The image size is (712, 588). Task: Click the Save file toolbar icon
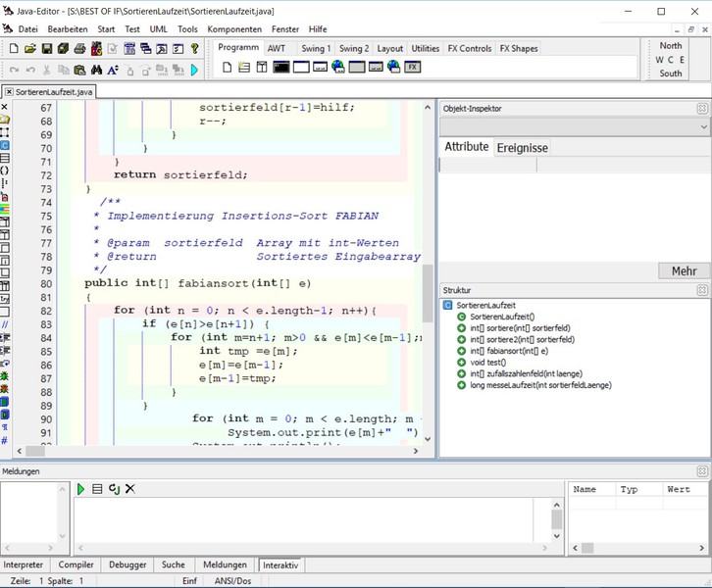(x=45, y=49)
